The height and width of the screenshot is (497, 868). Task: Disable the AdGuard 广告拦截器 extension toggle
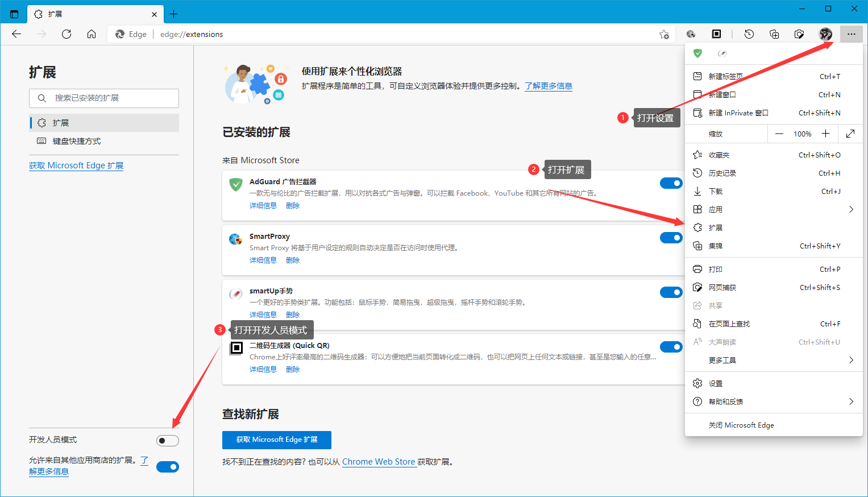671,183
